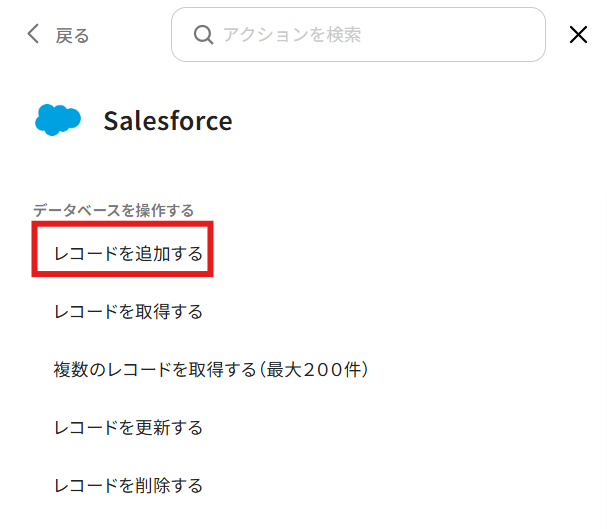Click the Salesforce heading text
The height and width of the screenshot is (529, 607).
168,121
